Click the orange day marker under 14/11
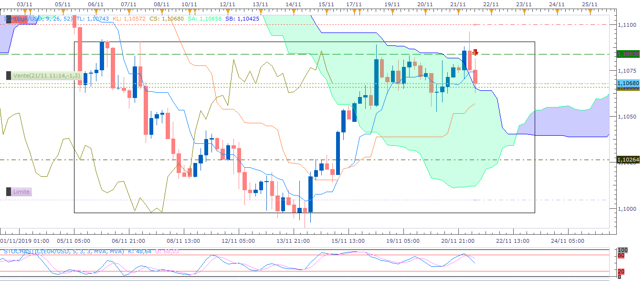Viewport: 644px width, 281px height. coord(294,11)
